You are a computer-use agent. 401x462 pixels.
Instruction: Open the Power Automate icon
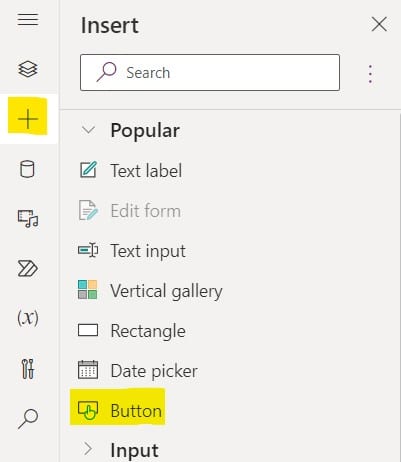click(x=27, y=269)
